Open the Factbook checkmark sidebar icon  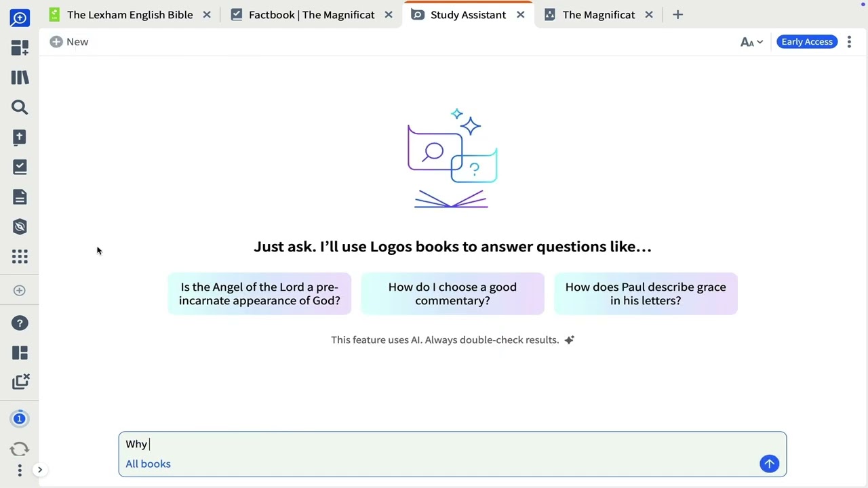tap(20, 167)
